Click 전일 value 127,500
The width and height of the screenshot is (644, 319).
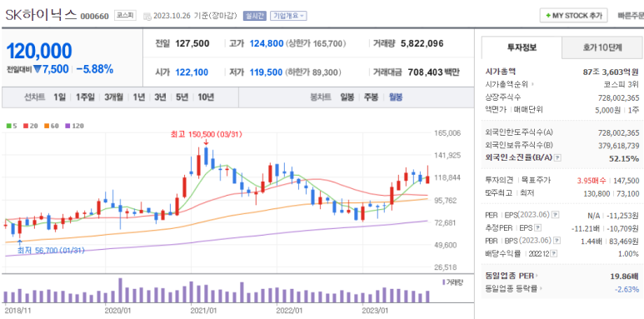(192, 43)
